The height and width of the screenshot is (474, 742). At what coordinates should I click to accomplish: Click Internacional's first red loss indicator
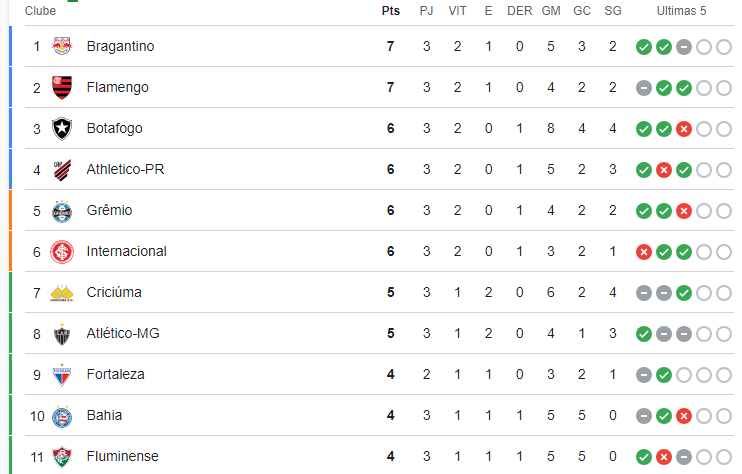coord(644,252)
